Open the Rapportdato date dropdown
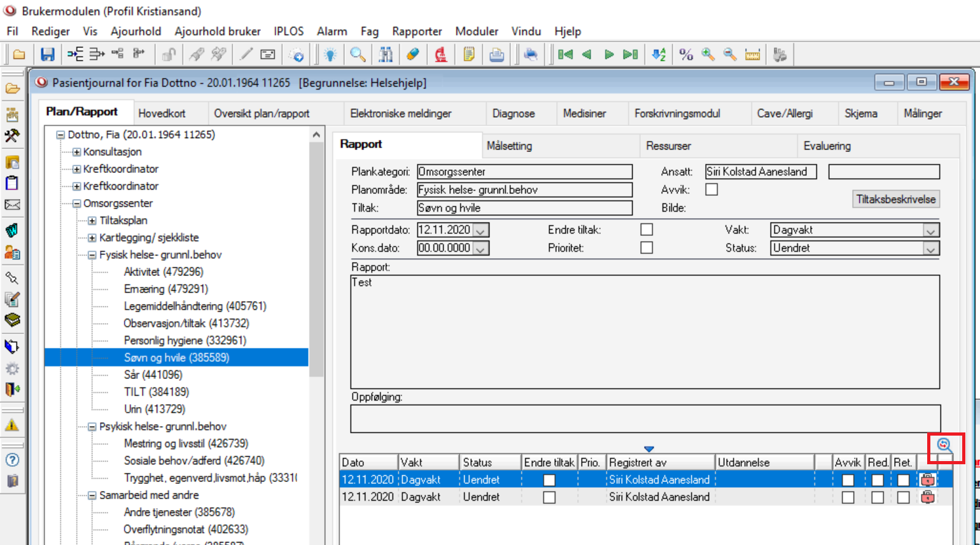This screenshot has height=545, width=980. 480,230
